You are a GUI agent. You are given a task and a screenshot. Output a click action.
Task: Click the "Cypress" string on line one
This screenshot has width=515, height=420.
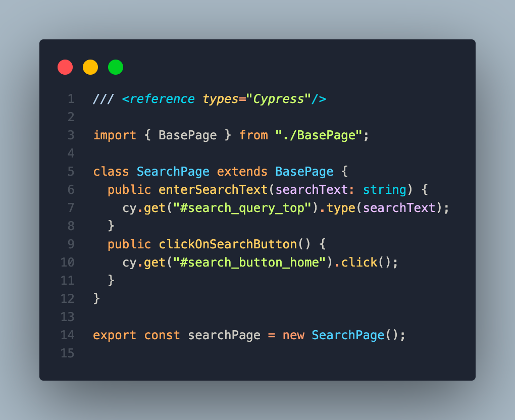pos(279,99)
